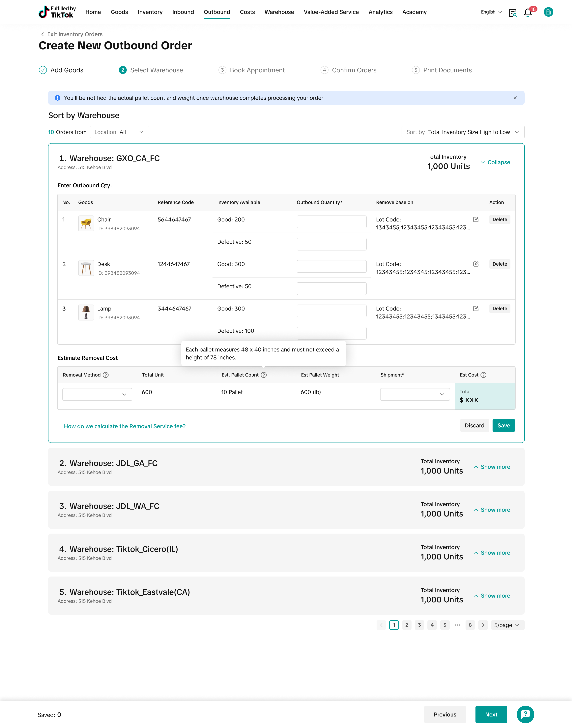Click Est Cost help question icon
Viewport: 572px width, 728px height.
483,375
